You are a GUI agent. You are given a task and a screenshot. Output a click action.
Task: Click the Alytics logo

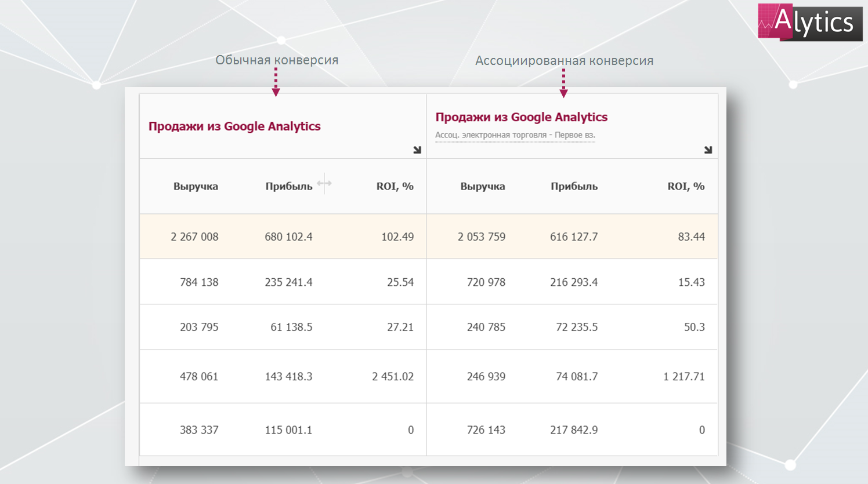tap(810, 22)
